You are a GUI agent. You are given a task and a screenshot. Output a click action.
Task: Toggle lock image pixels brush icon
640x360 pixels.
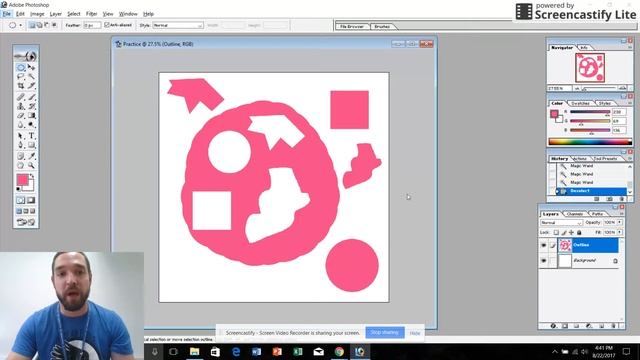[564, 232]
